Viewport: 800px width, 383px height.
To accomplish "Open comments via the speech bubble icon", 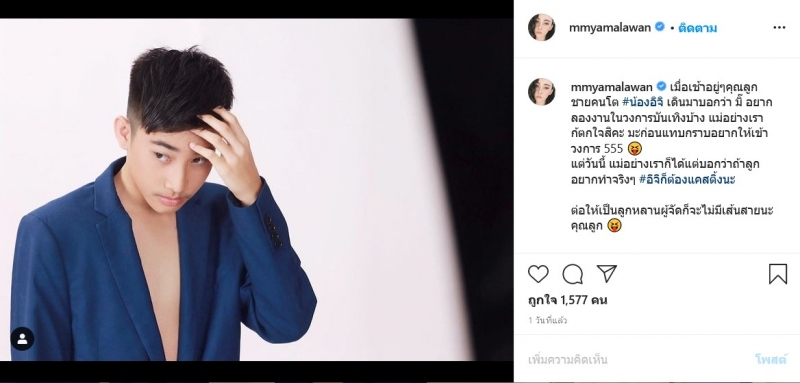I will pyautogui.click(x=572, y=274).
